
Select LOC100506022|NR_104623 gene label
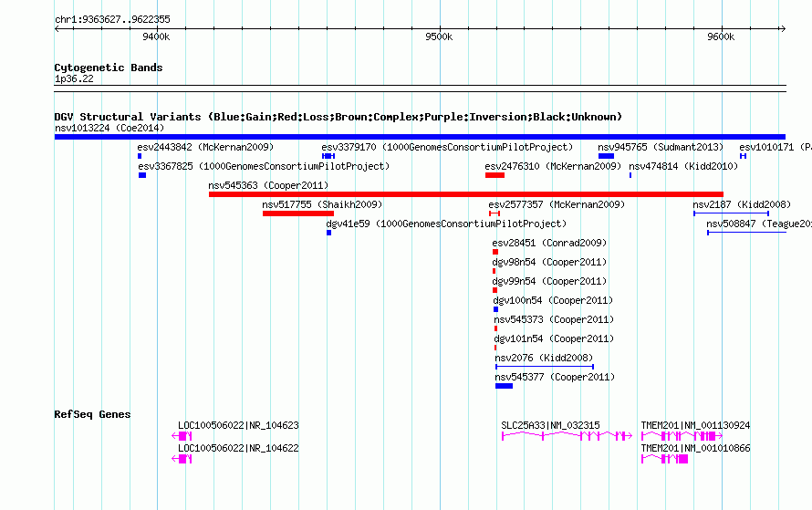[239, 425]
